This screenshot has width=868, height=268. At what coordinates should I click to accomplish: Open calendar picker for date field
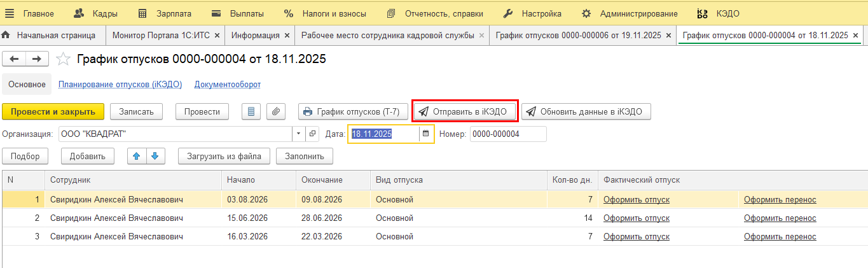(x=426, y=134)
